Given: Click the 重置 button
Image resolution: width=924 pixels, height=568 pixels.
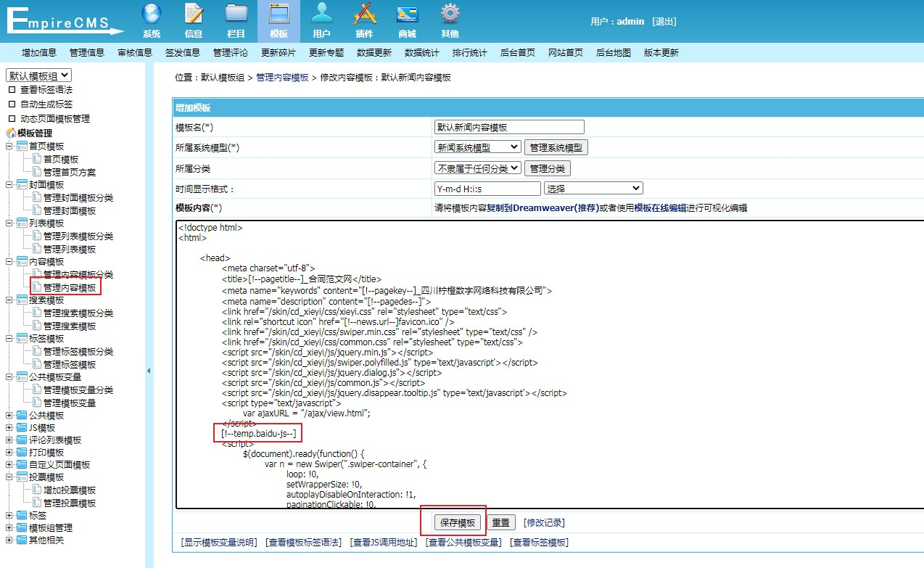Looking at the screenshot, I should click(x=500, y=522).
